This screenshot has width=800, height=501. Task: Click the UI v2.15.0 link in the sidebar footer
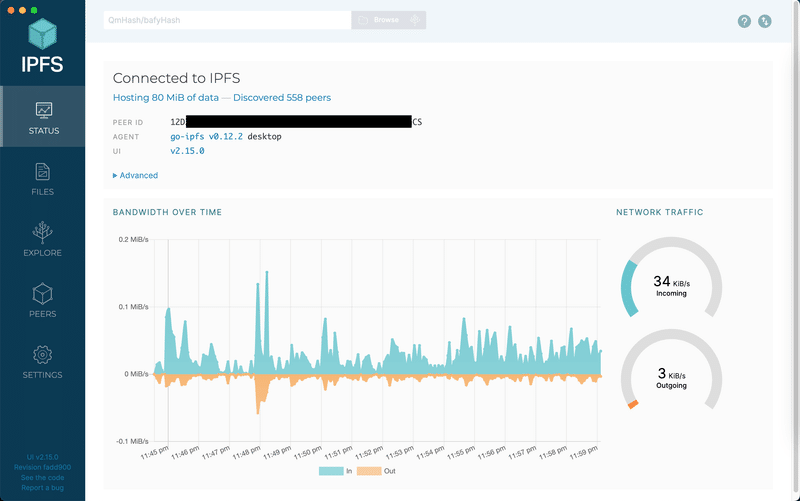point(42,457)
